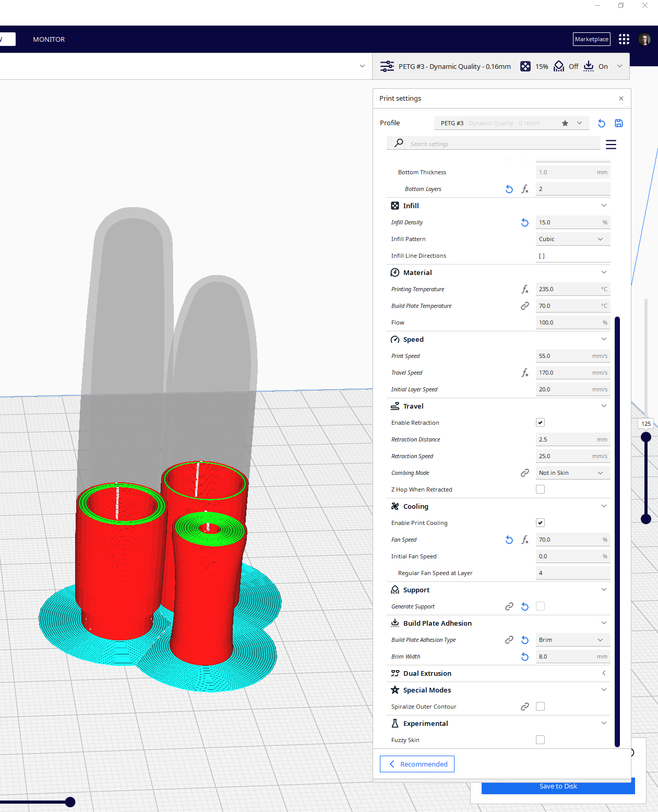Collapse the Speed settings category
658x812 pixels.
604,339
